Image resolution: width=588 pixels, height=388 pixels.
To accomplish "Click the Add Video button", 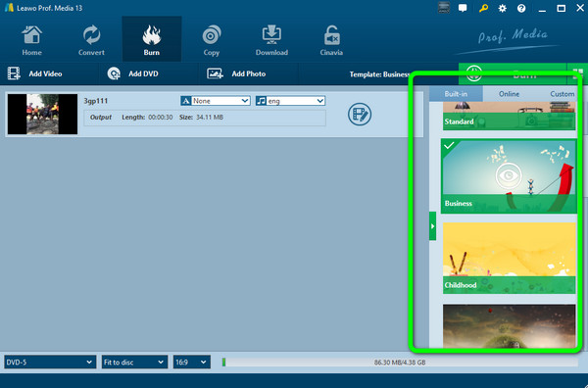I will tap(35, 73).
